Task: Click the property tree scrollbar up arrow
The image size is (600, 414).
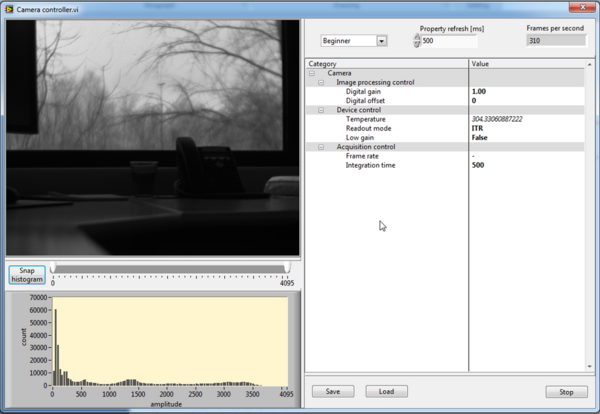Action: (590, 64)
